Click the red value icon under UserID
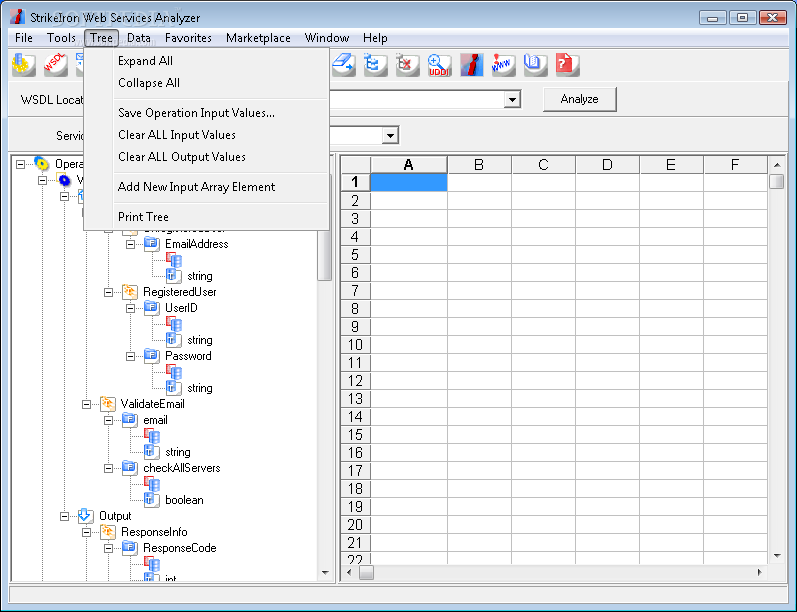 [174, 324]
